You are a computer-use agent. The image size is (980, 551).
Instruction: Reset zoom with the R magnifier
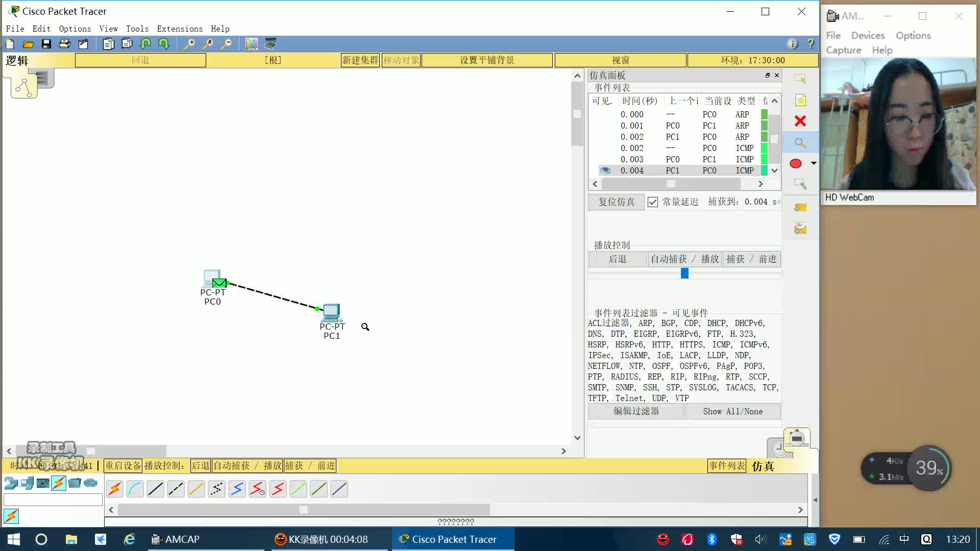pos(208,44)
